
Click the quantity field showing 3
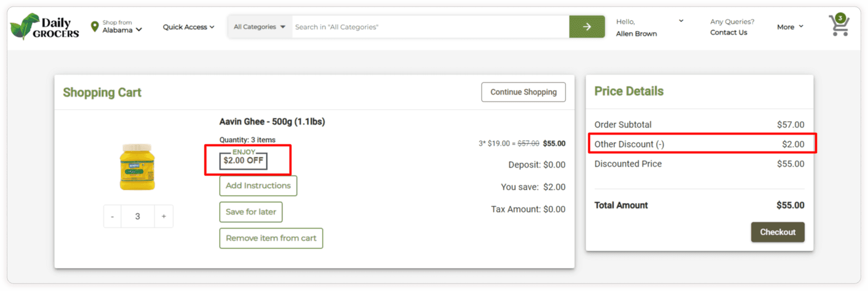[138, 216]
